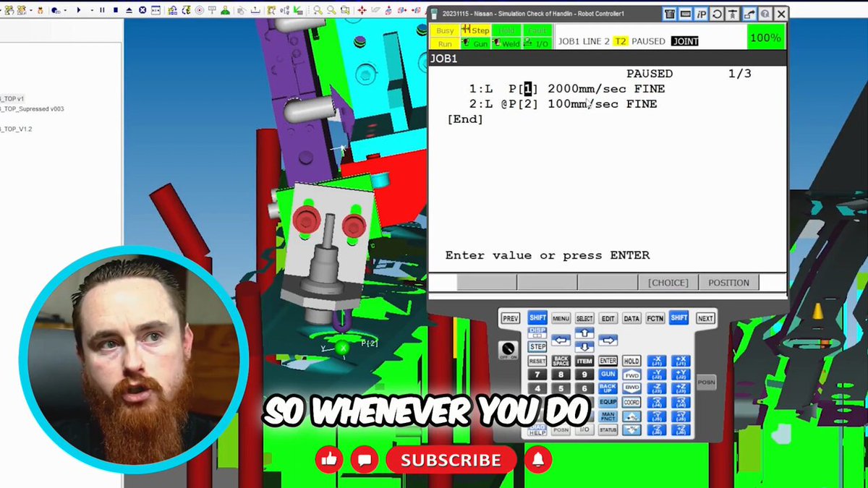Click the right arrow pendant key

(608, 341)
